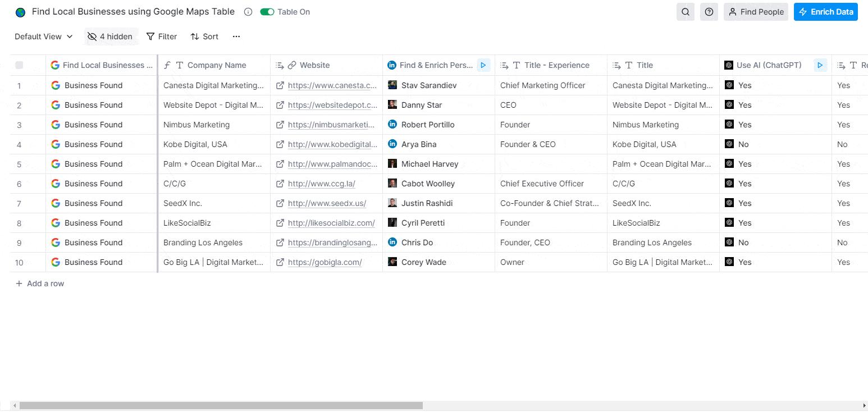Click the scrollbar right arrow

pyautogui.click(x=864, y=405)
